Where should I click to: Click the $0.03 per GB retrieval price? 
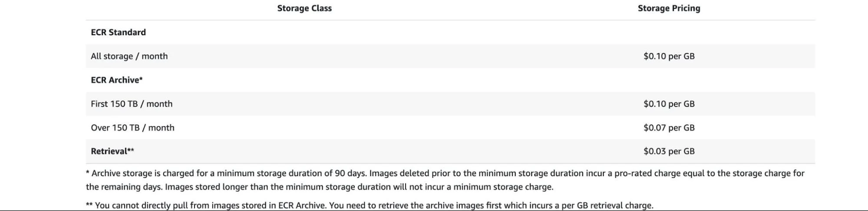[669, 151]
